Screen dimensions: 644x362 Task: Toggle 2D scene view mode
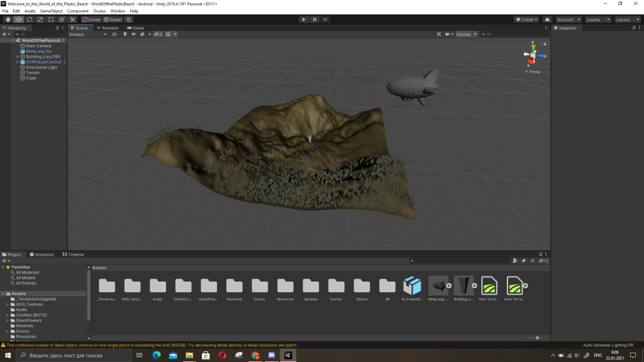pyautogui.click(x=114, y=34)
